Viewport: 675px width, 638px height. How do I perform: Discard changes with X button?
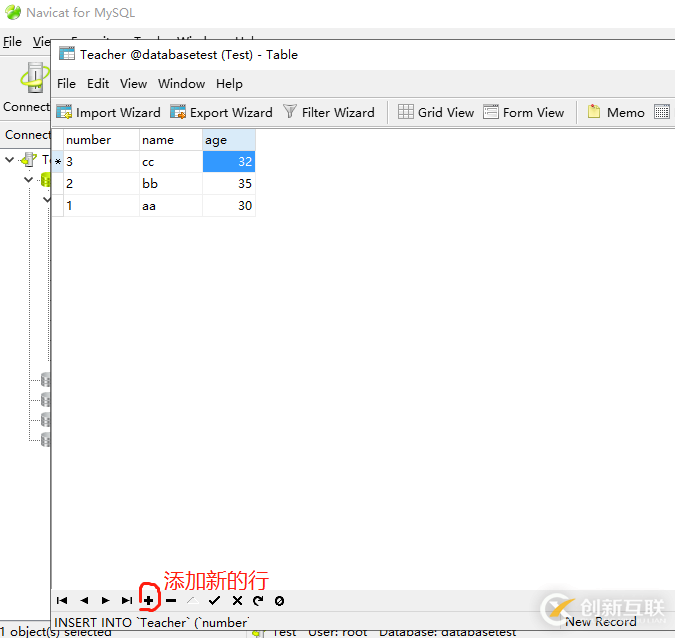(x=237, y=601)
